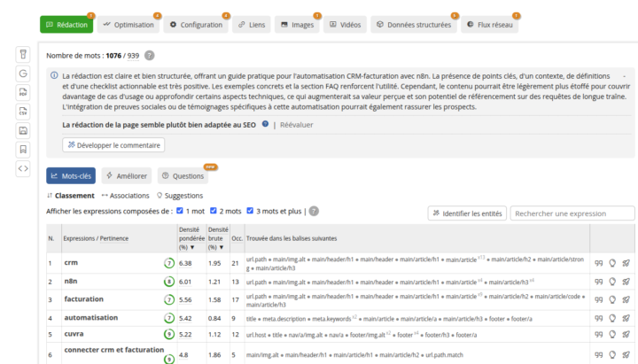The image size is (638, 364).
Task: Click the 'connecter crm et facturation' expression
Action: [x=114, y=349]
